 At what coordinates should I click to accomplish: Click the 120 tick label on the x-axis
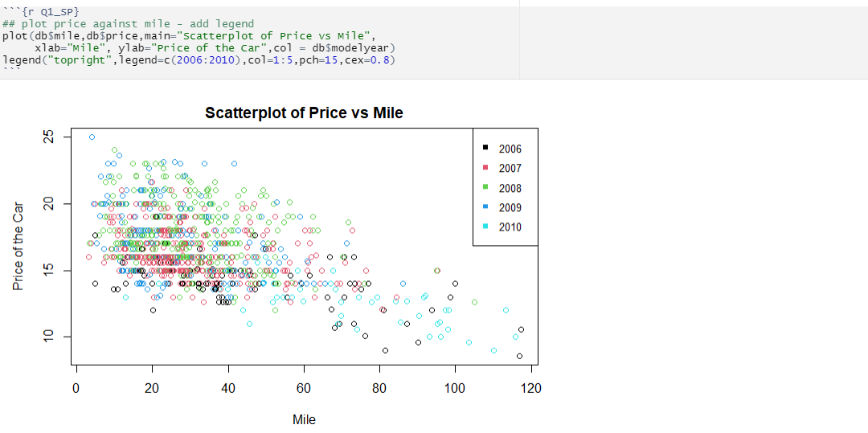[x=531, y=388]
